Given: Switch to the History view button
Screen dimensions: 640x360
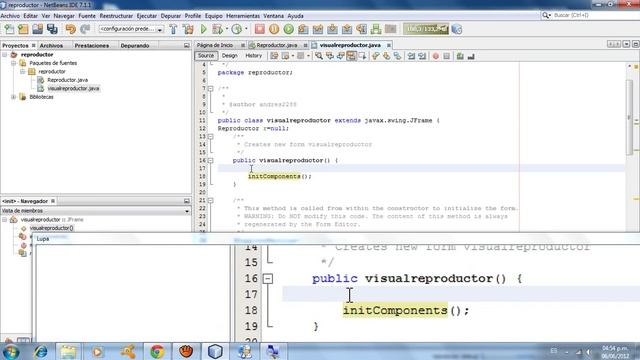Looking at the screenshot, I should 253,56.
